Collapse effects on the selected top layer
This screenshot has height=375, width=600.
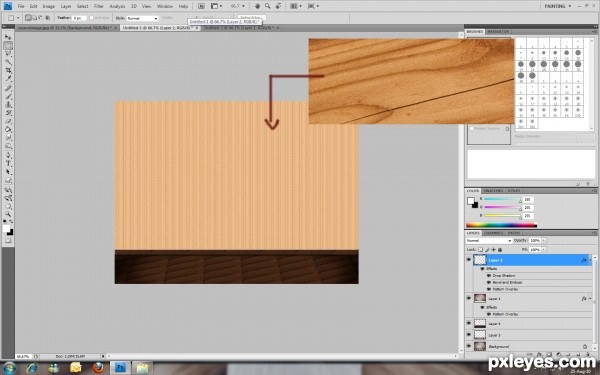(x=590, y=260)
